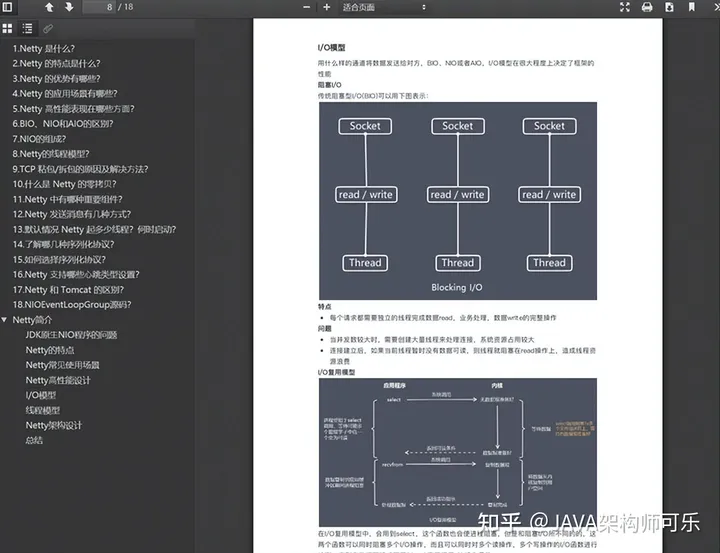720x553 pixels.
Task: Open outline item 13.默认情况 Netty 起多少线程
Action: click(x=94, y=229)
